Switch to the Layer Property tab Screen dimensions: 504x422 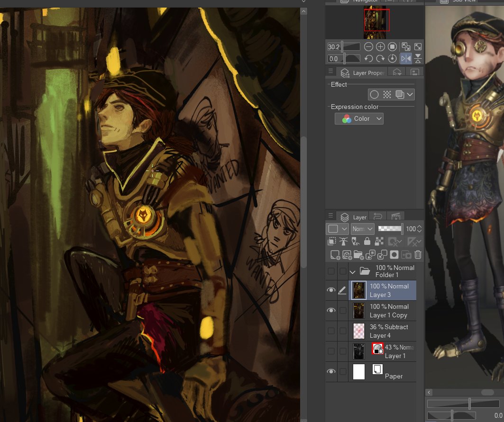point(361,72)
